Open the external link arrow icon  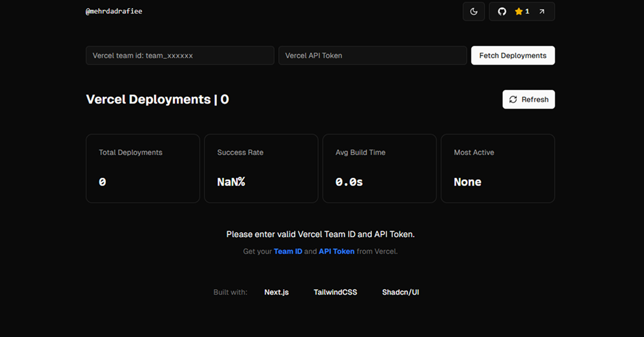coord(541,11)
